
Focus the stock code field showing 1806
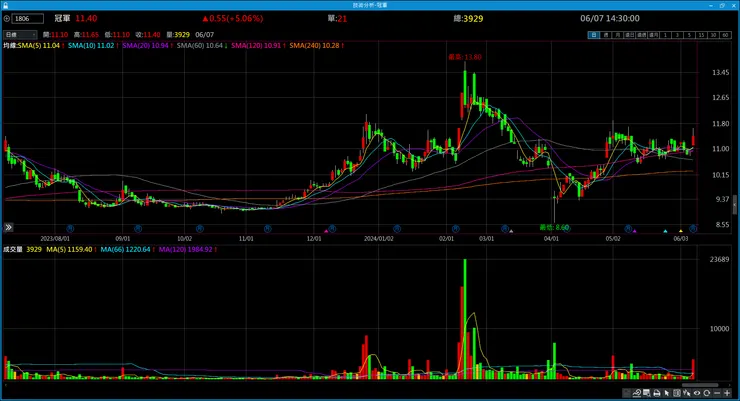tap(28, 19)
